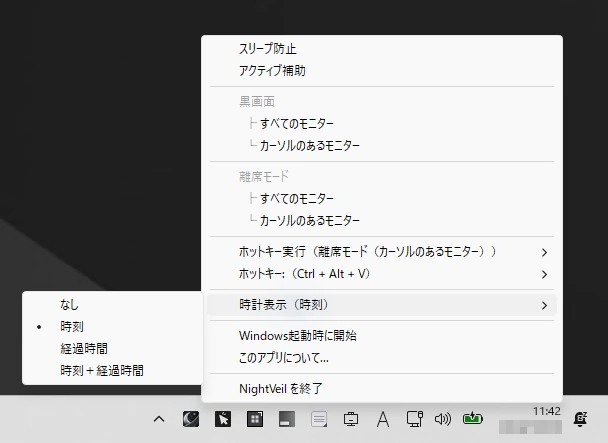Choose カーソルのあるモニター under 離席モード
Viewport: 608px width, 443px height.
pyautogui.click(x=382, y=220)
